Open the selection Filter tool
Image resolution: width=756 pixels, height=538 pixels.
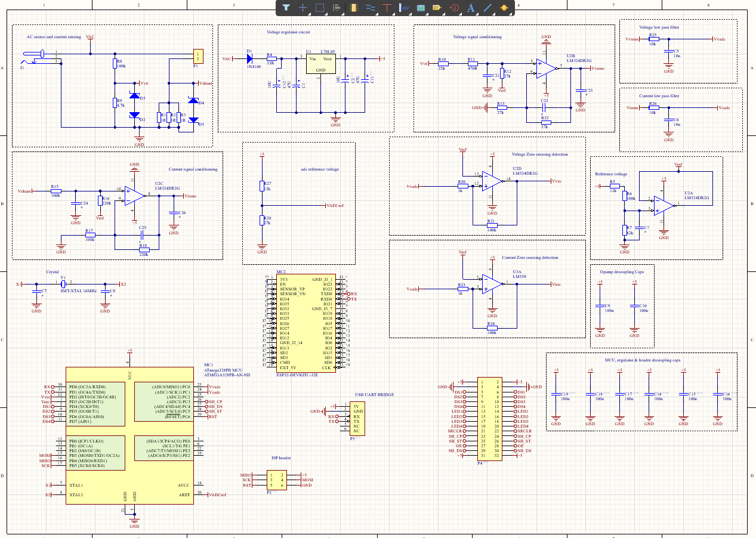click(x=286, y=8)
